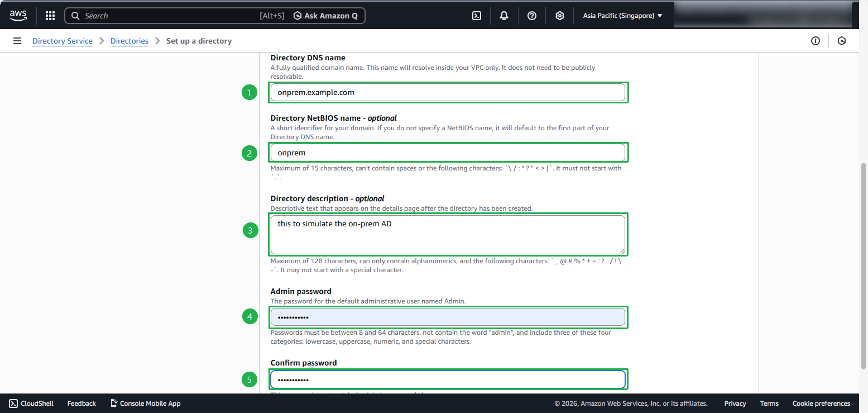The width and height of the screenshot is (868, 413).
Task: Open the Amazon Q hexagon panel icon
Action: 842,41
